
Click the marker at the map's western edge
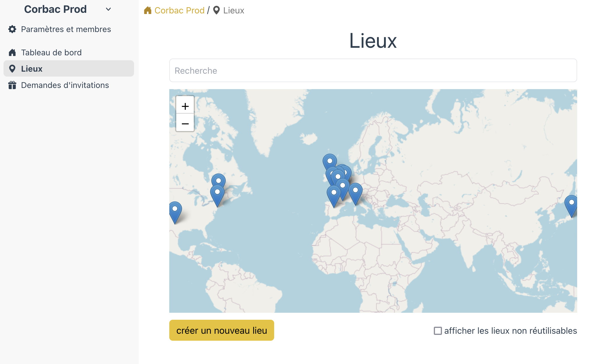pos(175,212)
